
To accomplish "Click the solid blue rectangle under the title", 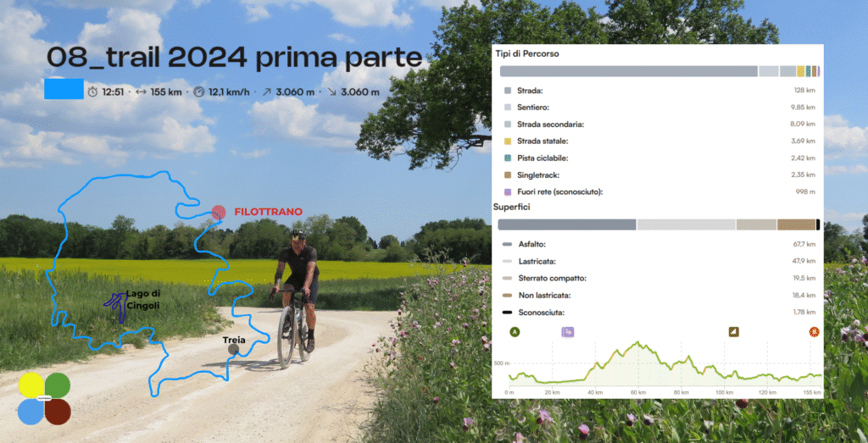I will tap(64, 88).
